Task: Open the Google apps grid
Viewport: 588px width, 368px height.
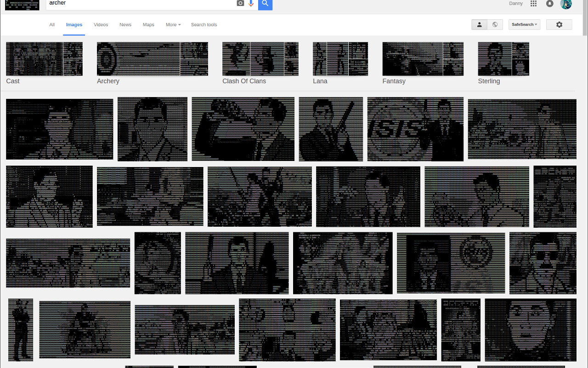Action: [533, 3]
